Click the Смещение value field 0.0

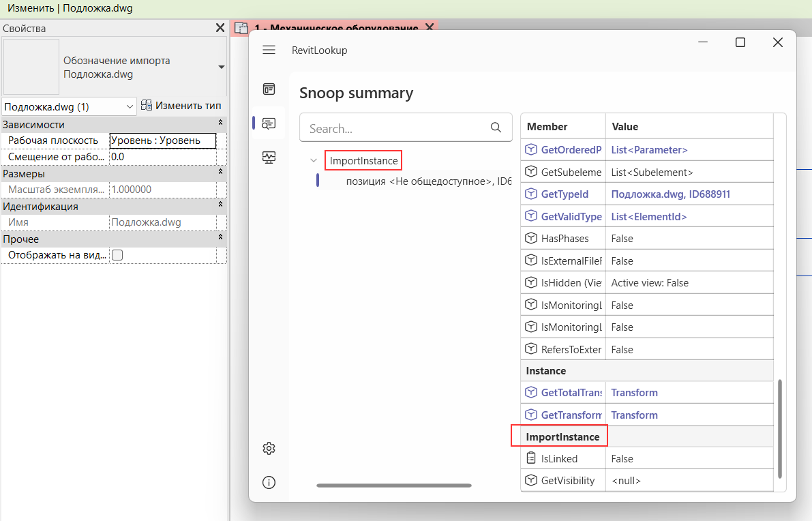[163, 157]
